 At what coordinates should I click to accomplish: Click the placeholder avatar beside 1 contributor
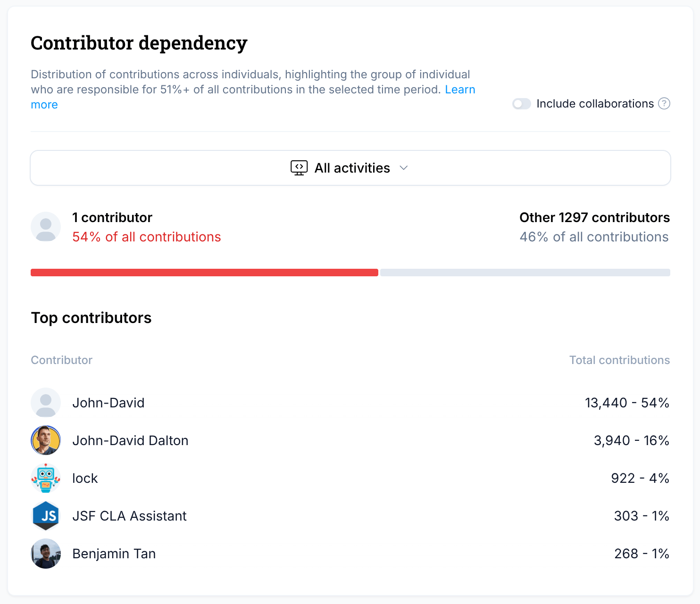tap(46, 227)
